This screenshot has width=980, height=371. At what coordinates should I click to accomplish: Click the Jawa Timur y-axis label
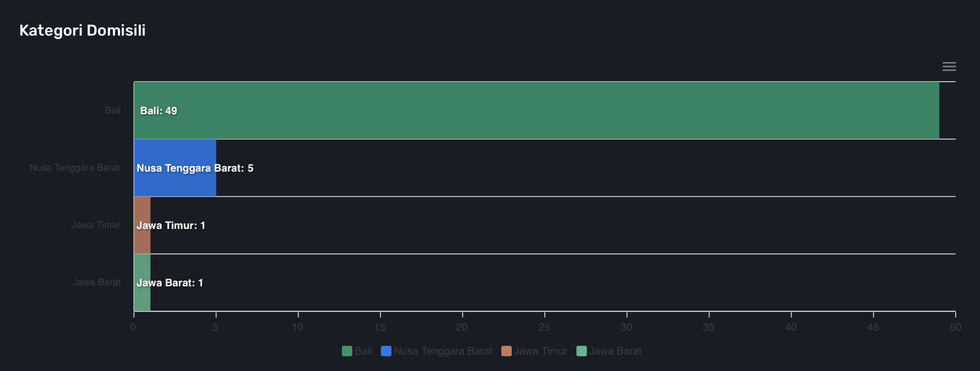pyautogui.click(x=96, y=225)
